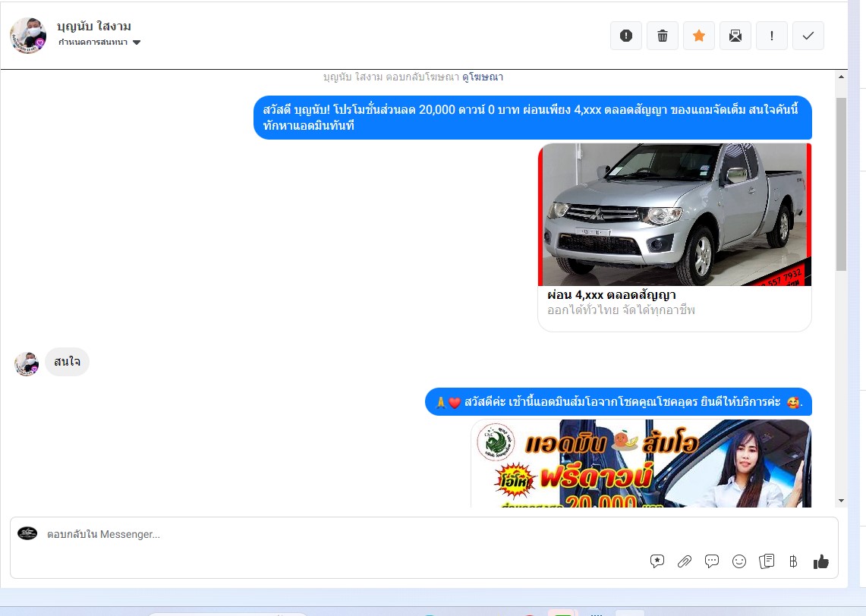Flag conversation with exclamation mark button
Viewport: 866px width, 616px height.
772,36
